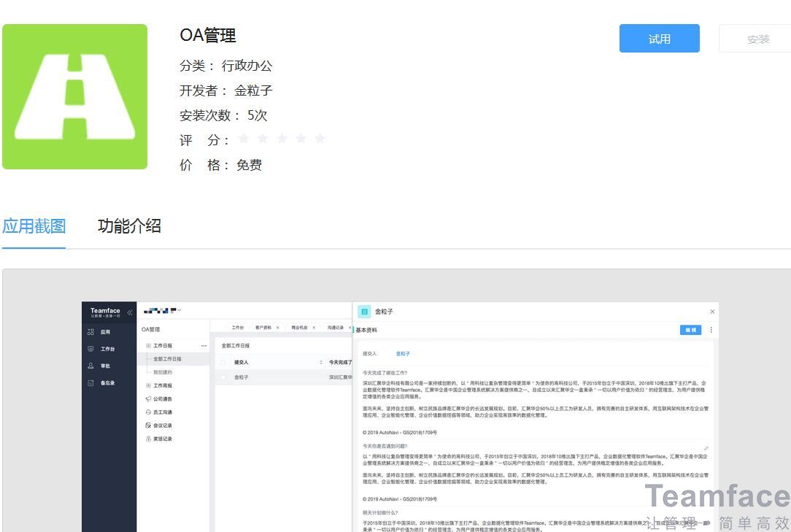Screen dimensions: 791x532
Task: Check the checkbox next to 金粒子's row
Action: 223,376
